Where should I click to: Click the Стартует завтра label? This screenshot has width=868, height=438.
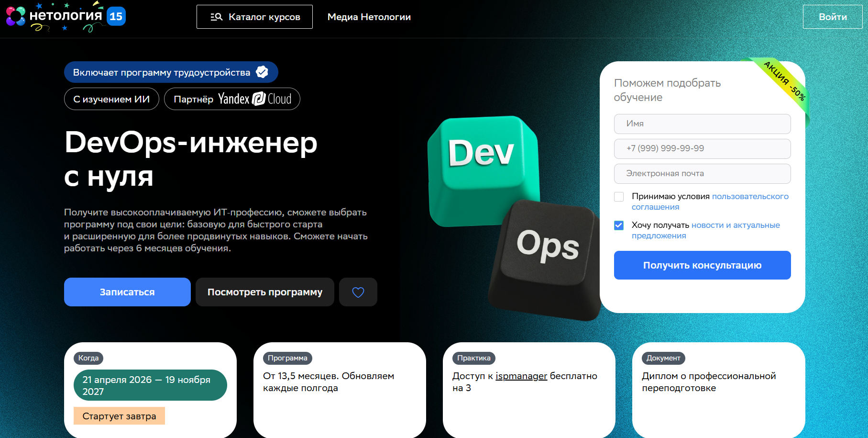tap(119, 416)
